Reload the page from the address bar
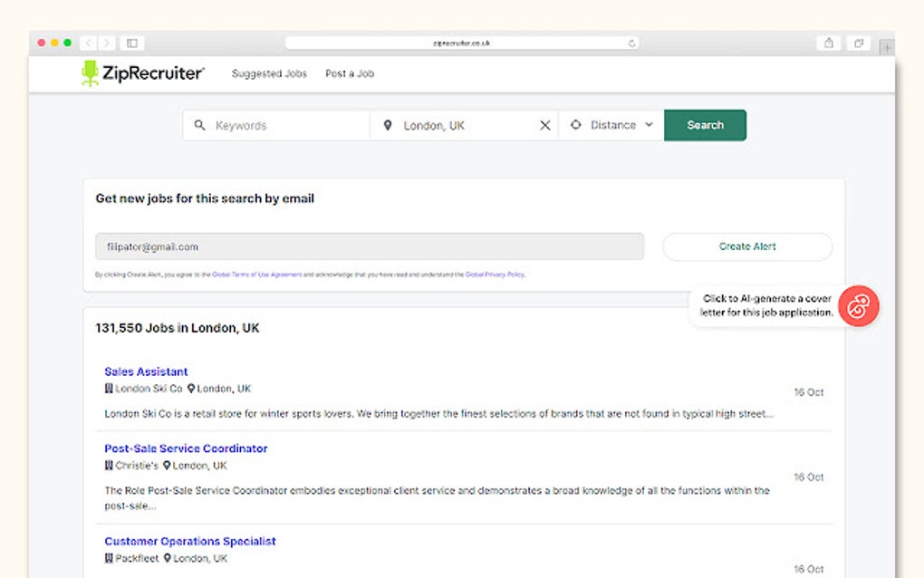This screenshot has width=924, height=578. 631,43
